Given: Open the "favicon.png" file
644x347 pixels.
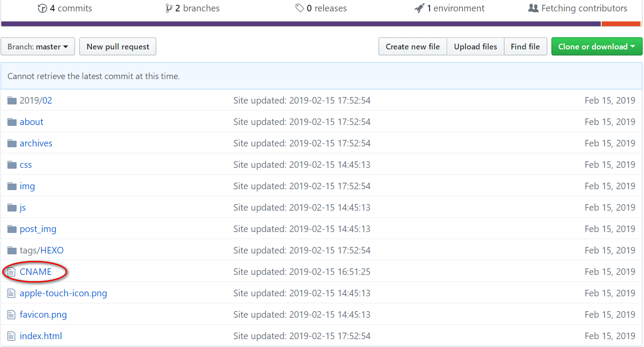Looking at the screenshot, I should 43,314.
